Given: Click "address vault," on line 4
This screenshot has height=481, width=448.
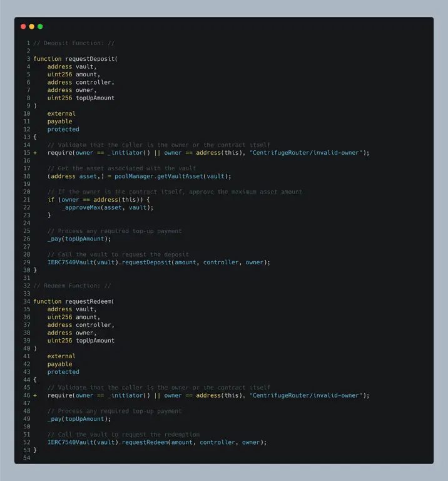Looking at the screenshot, I should point(72,66).
